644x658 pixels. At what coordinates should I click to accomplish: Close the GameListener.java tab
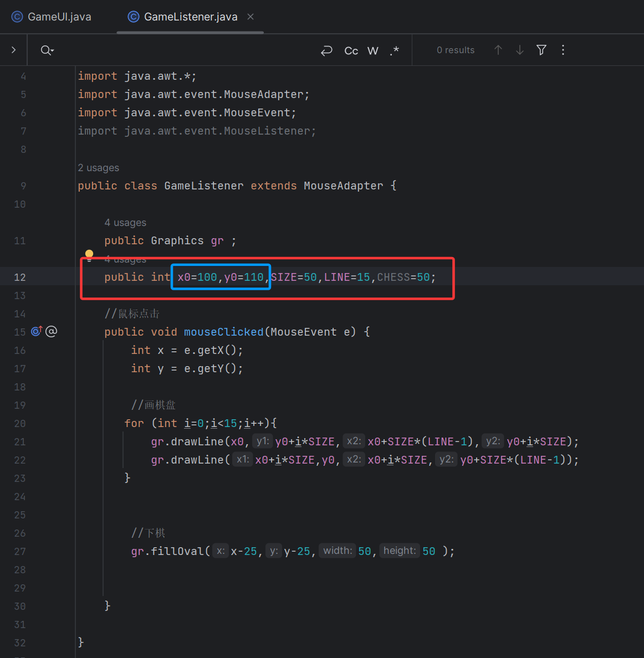coord(250,17)
